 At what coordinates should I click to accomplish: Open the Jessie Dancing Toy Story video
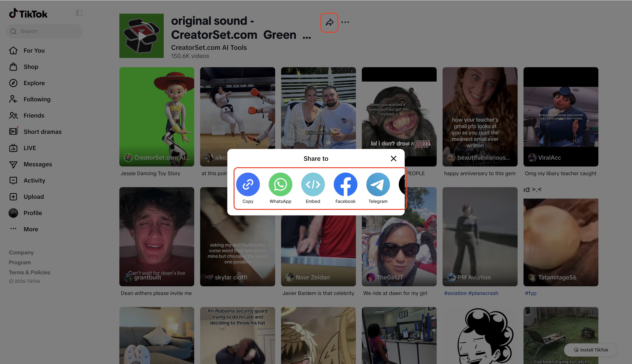coord(157,117)
